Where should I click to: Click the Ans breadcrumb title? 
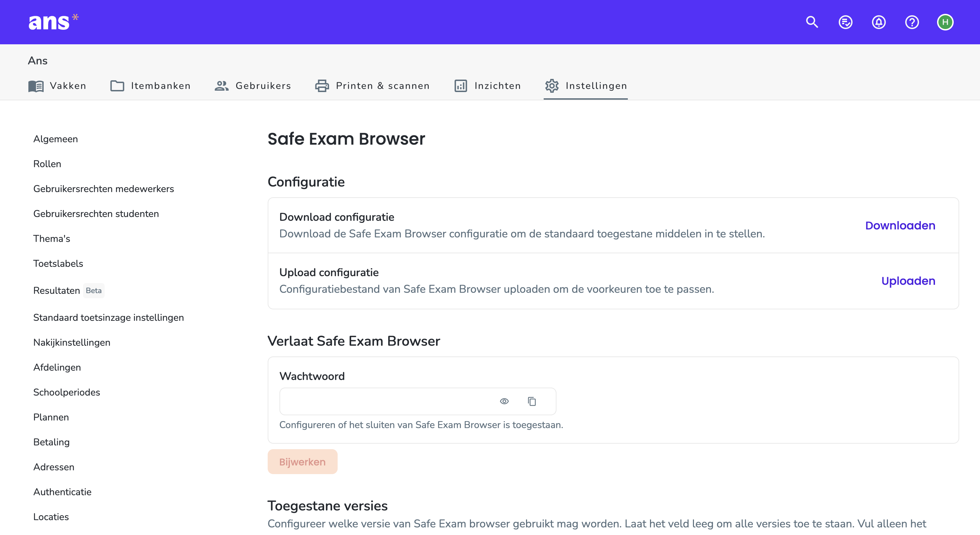(x=38, y=61)
